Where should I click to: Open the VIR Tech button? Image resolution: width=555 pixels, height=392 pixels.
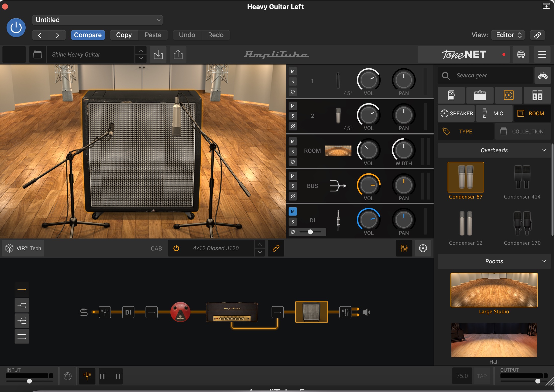(23, 249)
